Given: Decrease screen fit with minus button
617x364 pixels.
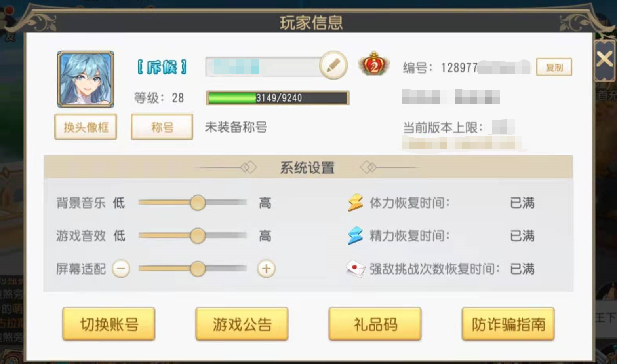Looking at the screenshot, I should tap(121, 269).
